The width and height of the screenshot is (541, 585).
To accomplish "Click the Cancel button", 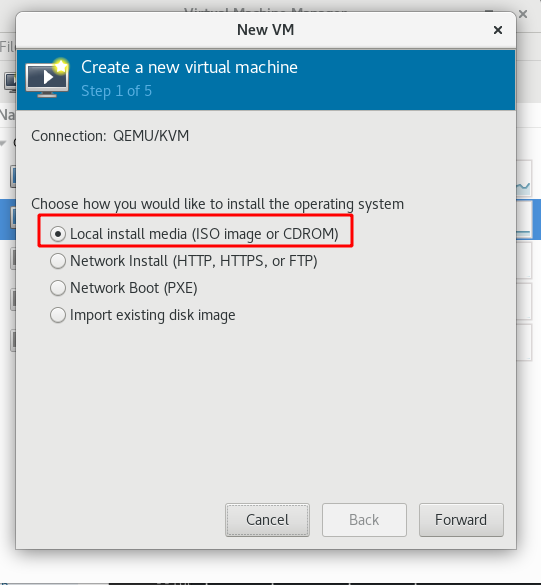I will 267,520.
